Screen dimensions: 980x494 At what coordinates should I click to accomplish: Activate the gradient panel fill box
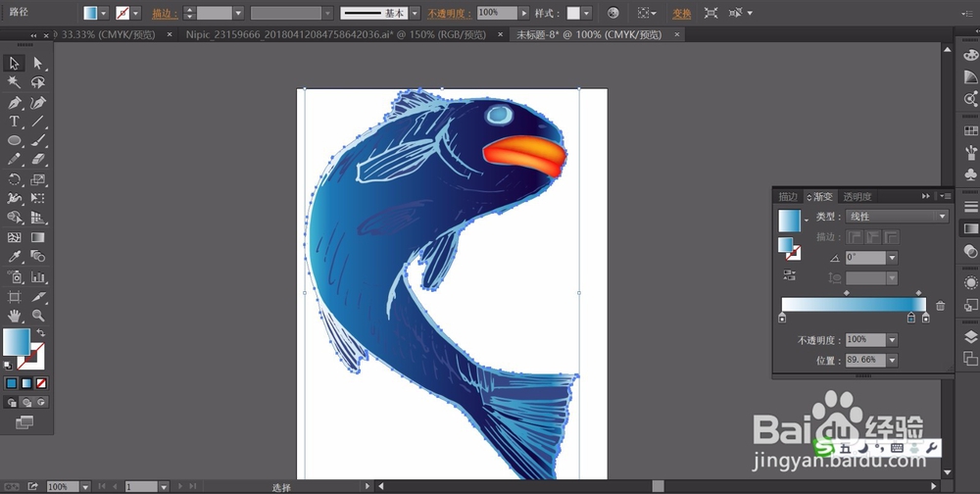785,244
